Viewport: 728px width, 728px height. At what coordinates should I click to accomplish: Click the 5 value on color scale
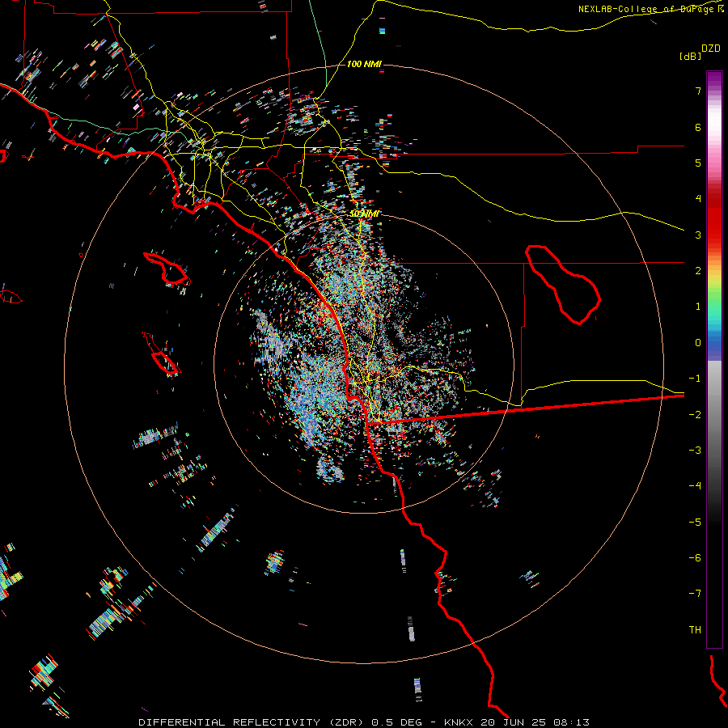point(698,163)
